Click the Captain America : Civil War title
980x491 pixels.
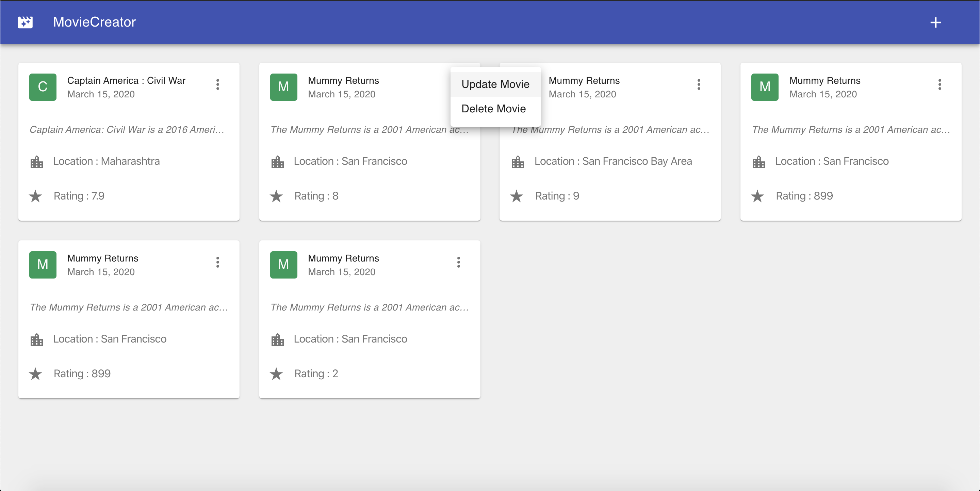pyautogui.click(x=126, y=81)
